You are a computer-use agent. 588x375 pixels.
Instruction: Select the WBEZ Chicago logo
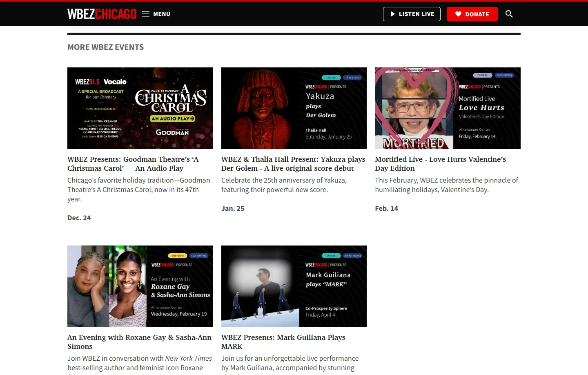click(102, 13)
